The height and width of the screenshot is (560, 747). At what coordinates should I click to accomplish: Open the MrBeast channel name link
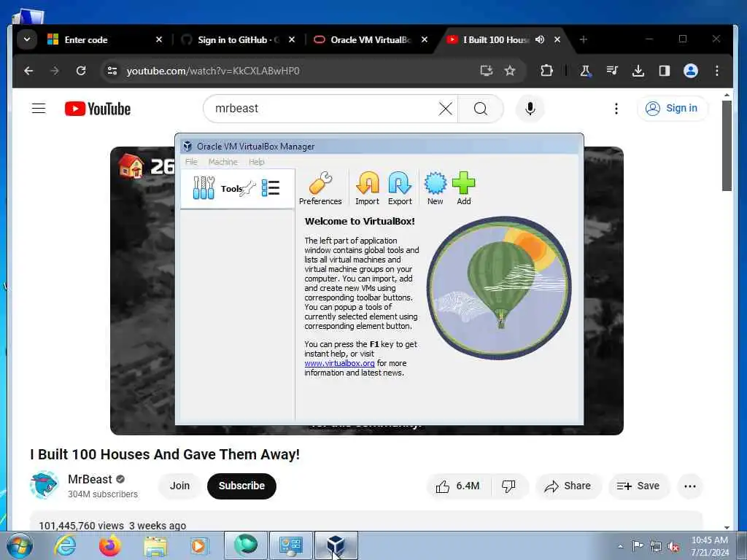pyautogui.click(x=90, y=479)
